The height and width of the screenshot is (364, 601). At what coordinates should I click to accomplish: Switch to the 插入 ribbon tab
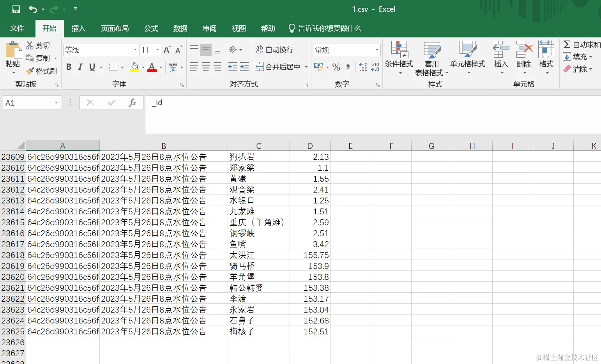(78, 28)
